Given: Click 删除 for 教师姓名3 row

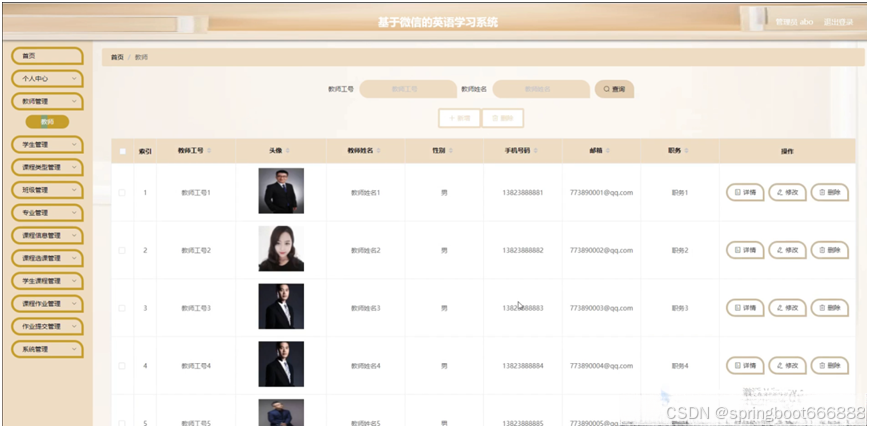Looking at the screenshot, I should tap(830, 308).
